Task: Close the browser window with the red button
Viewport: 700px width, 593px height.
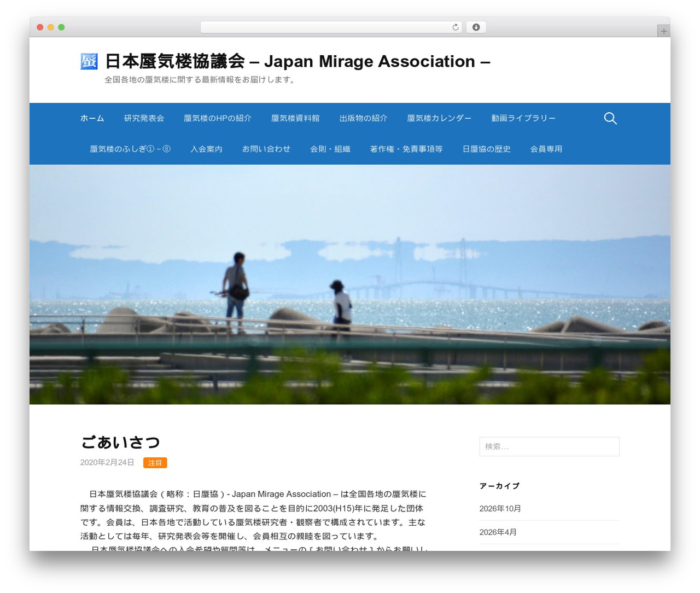Action: tap(40, 27)
